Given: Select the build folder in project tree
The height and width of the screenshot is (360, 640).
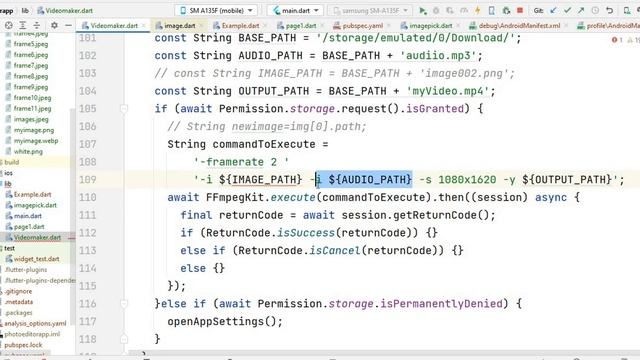Looking at the screenshot, I should (x=11, y=162).
